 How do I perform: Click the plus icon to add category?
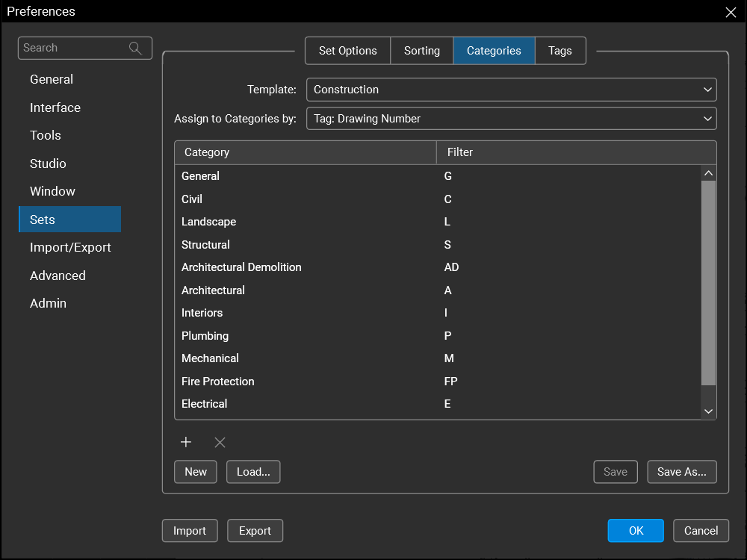coord(186,443)
